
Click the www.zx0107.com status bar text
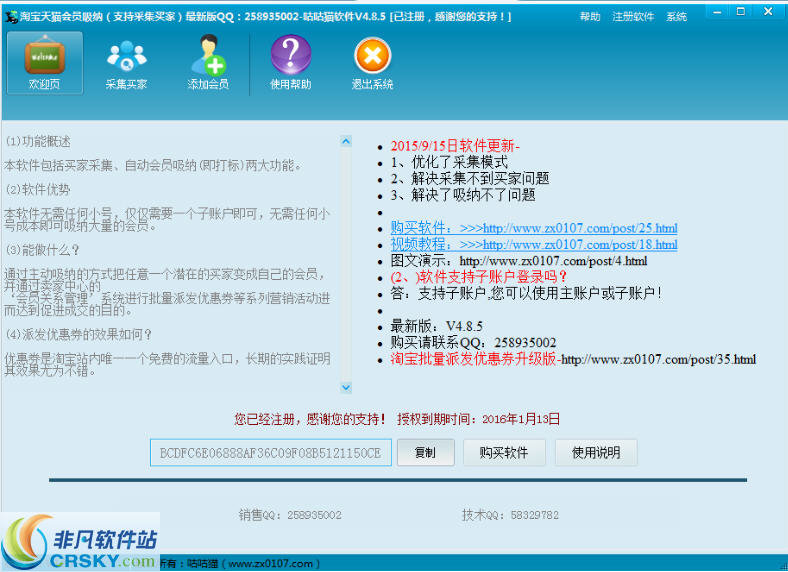click(271, 564)
